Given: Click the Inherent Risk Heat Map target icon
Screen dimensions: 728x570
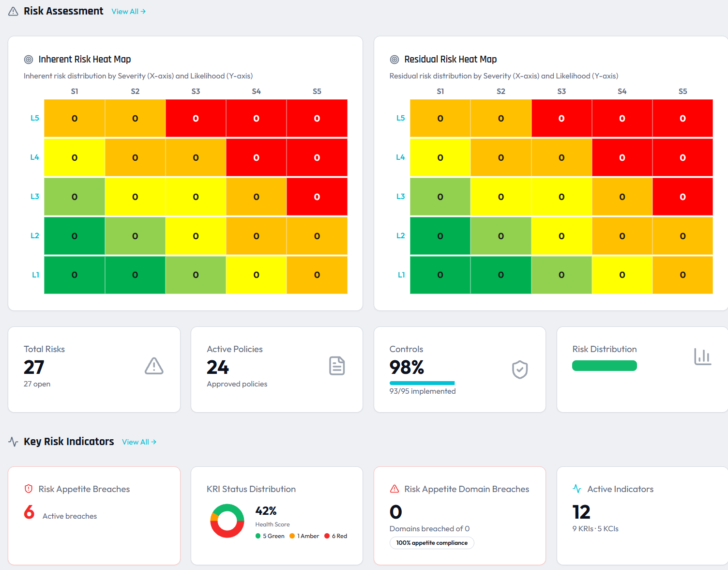Looking at the screenshot, I should (29, 60).
